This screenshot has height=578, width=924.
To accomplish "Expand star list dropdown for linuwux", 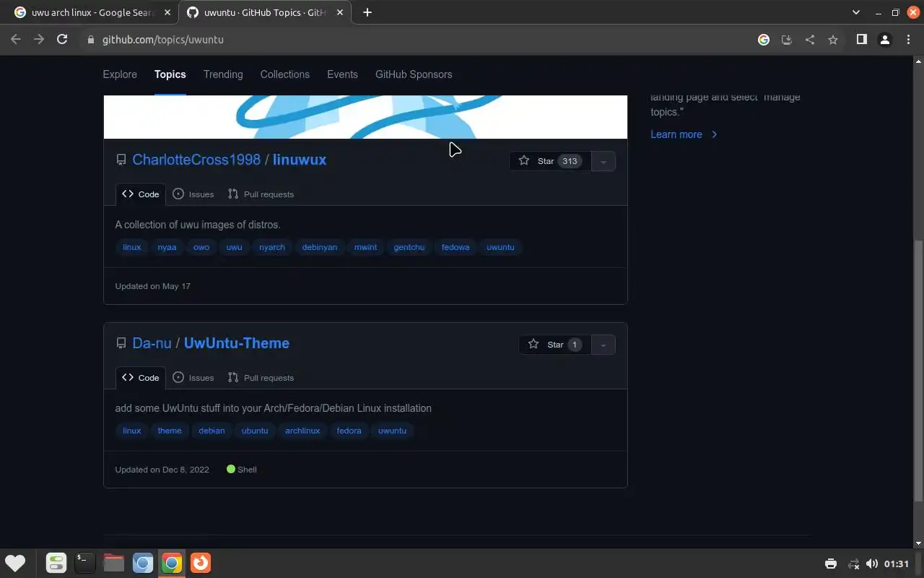I will click(603, 161).
